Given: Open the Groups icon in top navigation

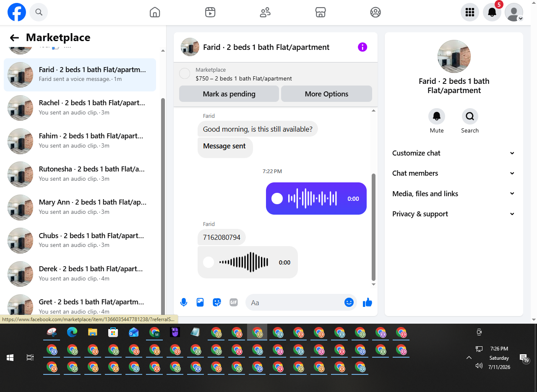Looking at the screenshot, I should pos(375,12).
